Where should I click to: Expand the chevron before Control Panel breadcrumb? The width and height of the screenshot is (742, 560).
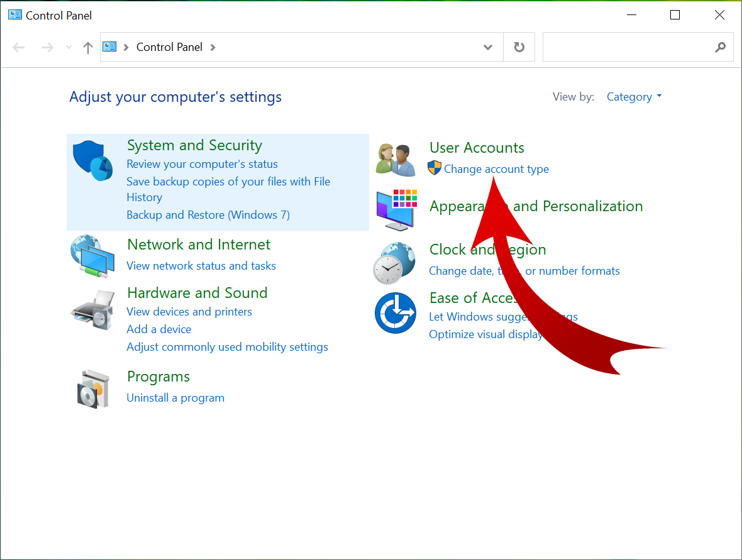pos(126,47)
